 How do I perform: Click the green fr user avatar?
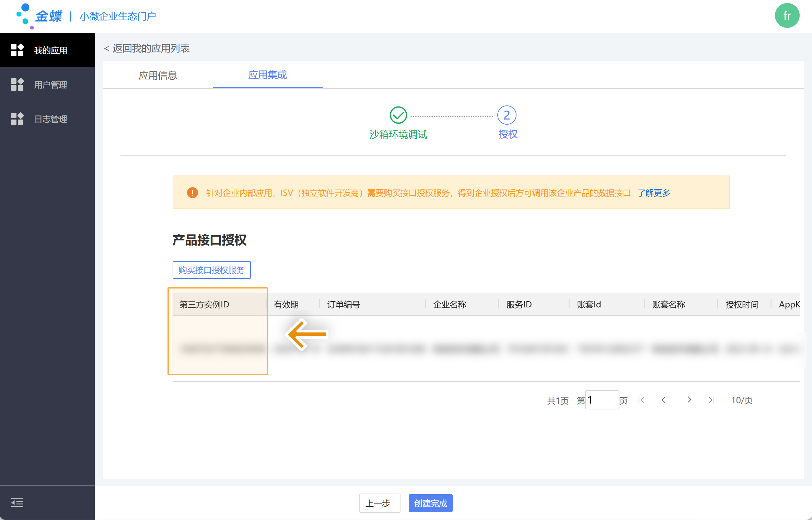click(x=787, y=16)
